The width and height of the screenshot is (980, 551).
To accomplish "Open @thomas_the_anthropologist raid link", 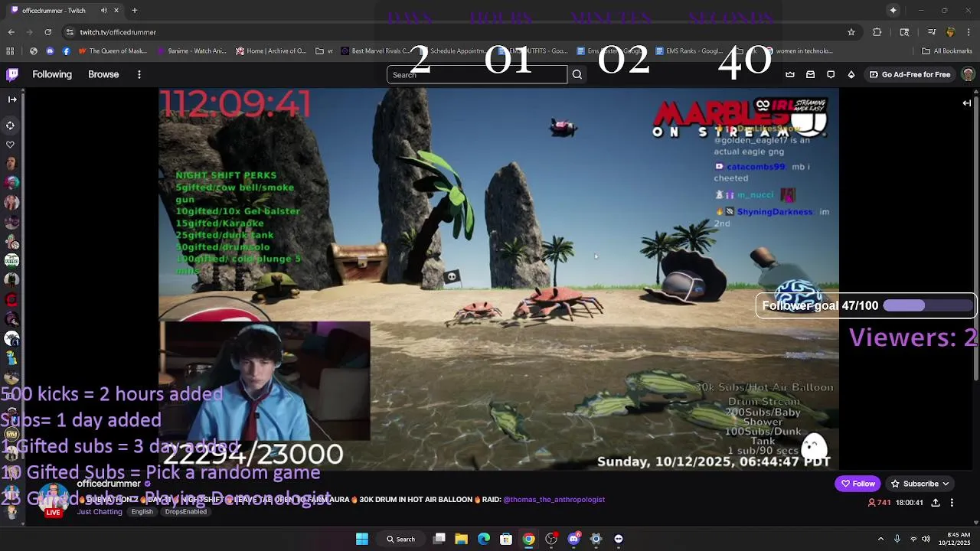I will [x=554, y=500].
